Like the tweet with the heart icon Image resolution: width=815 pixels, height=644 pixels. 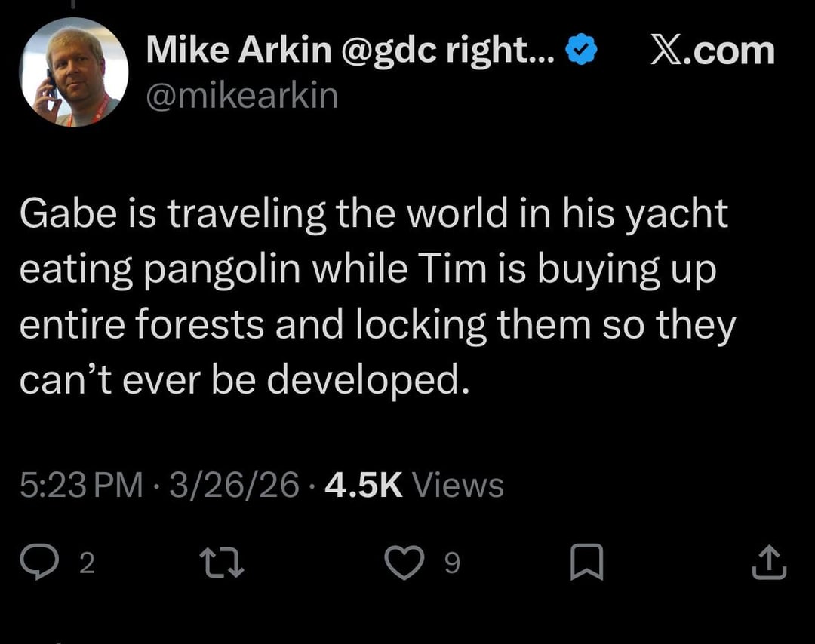click(404, 563)
